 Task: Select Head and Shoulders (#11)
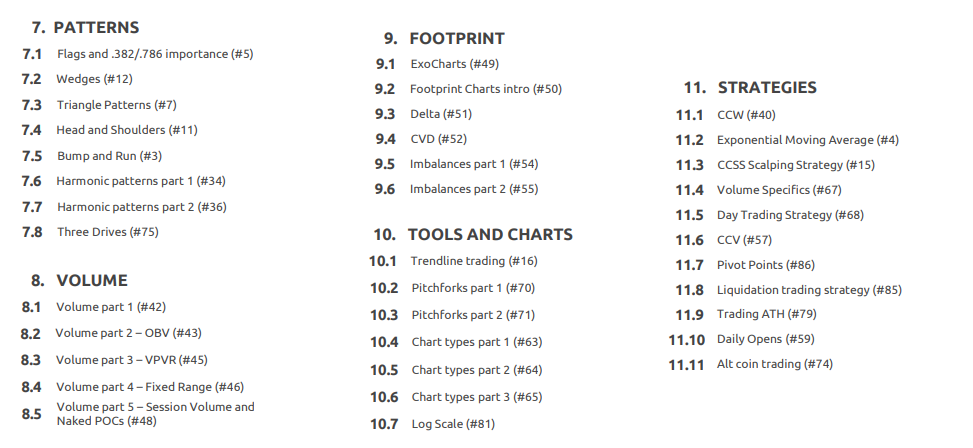[x=127, y=130]
